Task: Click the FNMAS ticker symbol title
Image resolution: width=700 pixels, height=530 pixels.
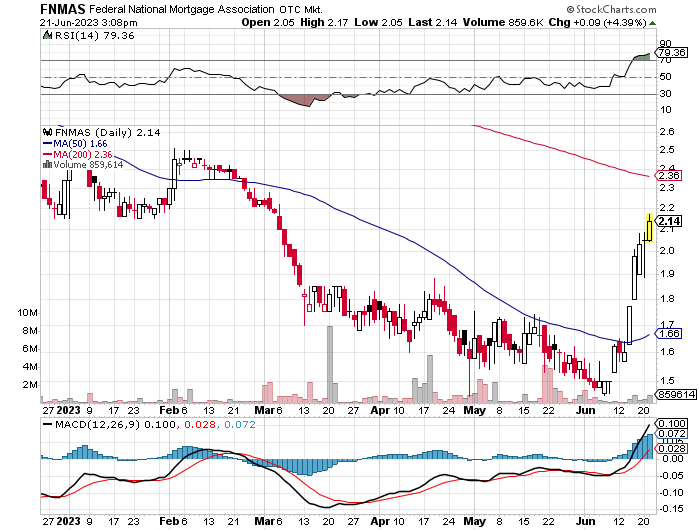Action: [x=63, y=8]
